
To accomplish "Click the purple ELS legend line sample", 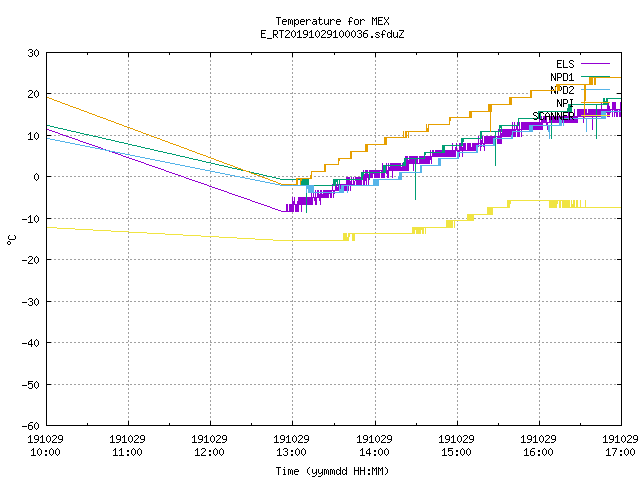I will click(595, 64).
